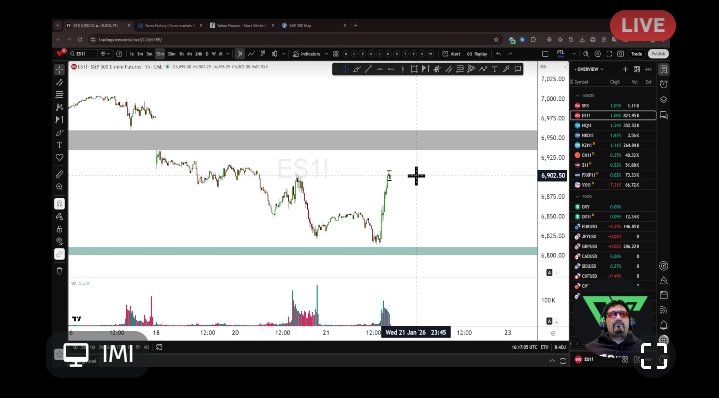
Task: Select the DXY row in watchlist
Action: [613, 207]
